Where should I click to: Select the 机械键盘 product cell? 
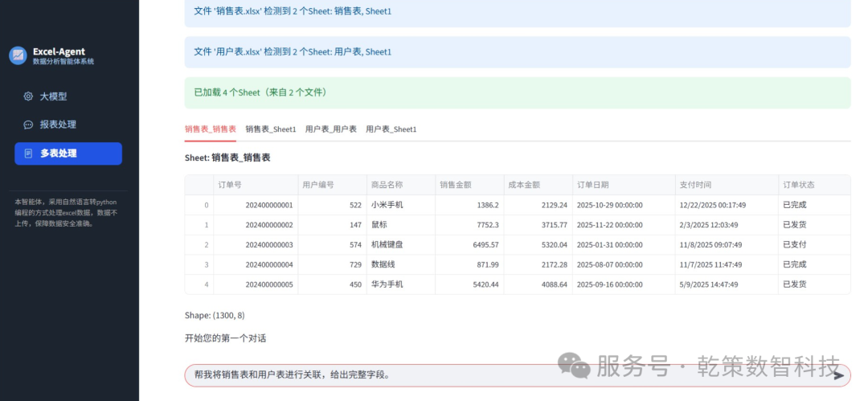click(387, 244)
